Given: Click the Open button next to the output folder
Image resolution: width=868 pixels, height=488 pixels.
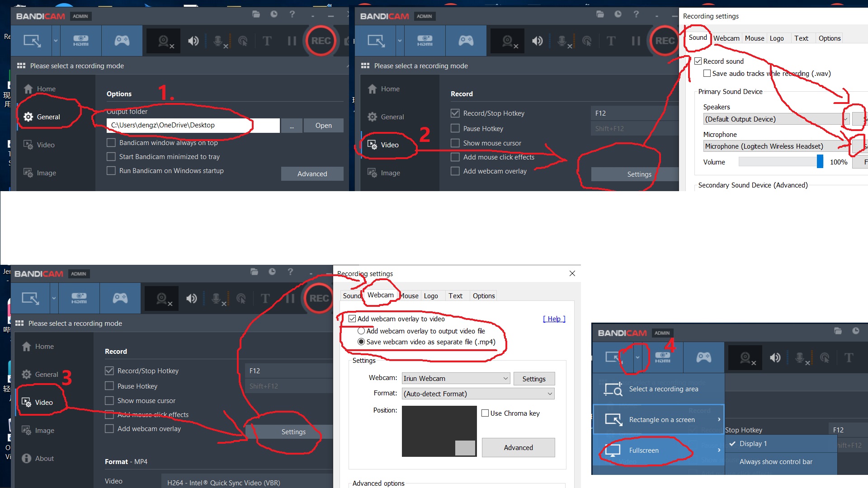Looking at the screenshot, I should tap(323, 126).
